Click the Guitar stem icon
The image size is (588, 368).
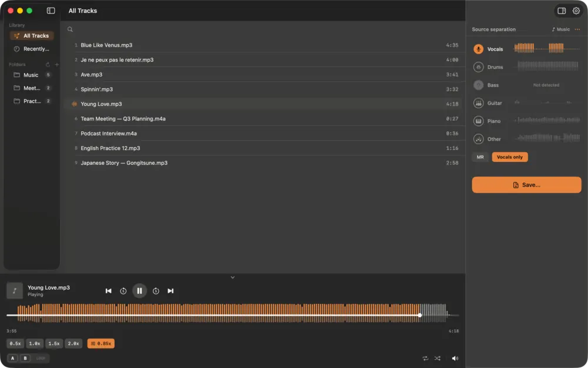click(478, 103)
